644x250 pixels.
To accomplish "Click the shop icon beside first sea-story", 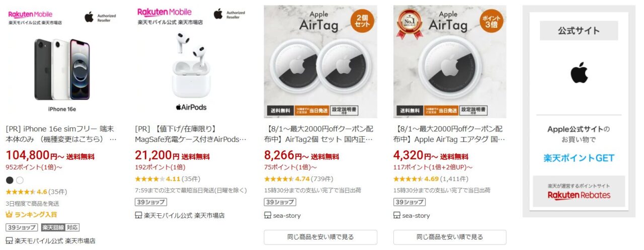I will pos(268,215).
